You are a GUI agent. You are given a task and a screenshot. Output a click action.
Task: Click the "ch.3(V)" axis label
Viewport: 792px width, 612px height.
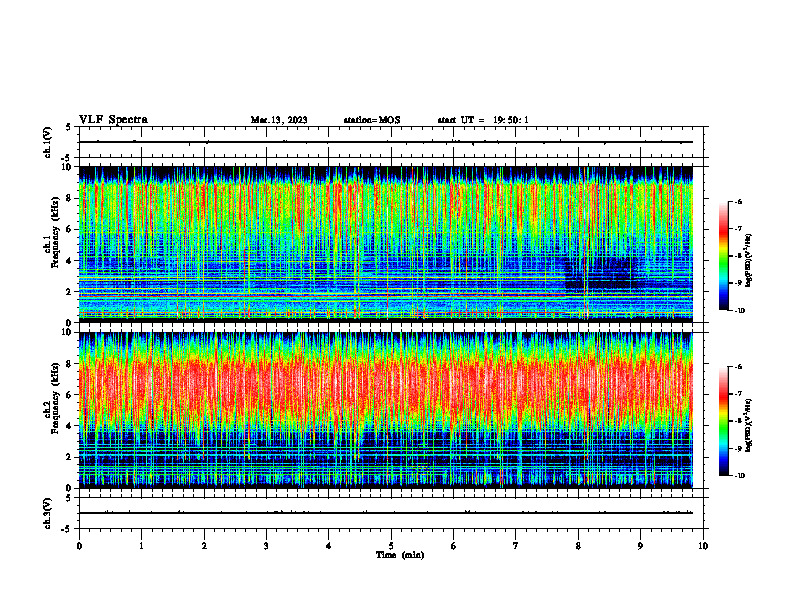pos(48,513)
